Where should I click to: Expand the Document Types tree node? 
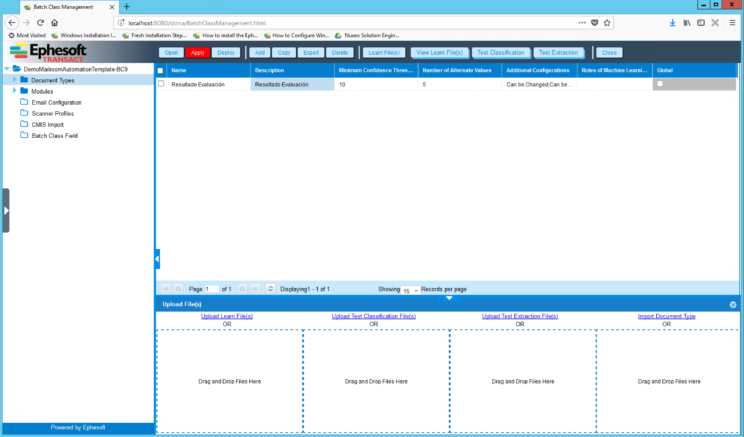pyautogui.click(x=14, y=80)
